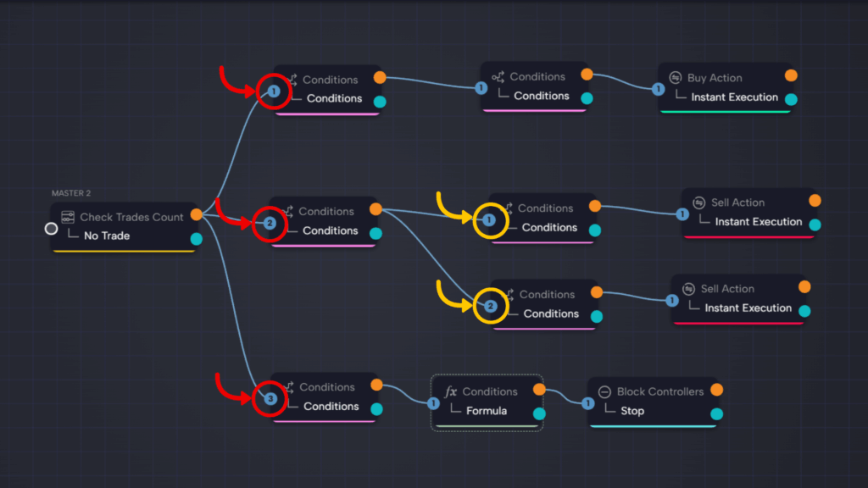Select input port 1 circled in red
The image size is (868, 488).
coord(273,91)
